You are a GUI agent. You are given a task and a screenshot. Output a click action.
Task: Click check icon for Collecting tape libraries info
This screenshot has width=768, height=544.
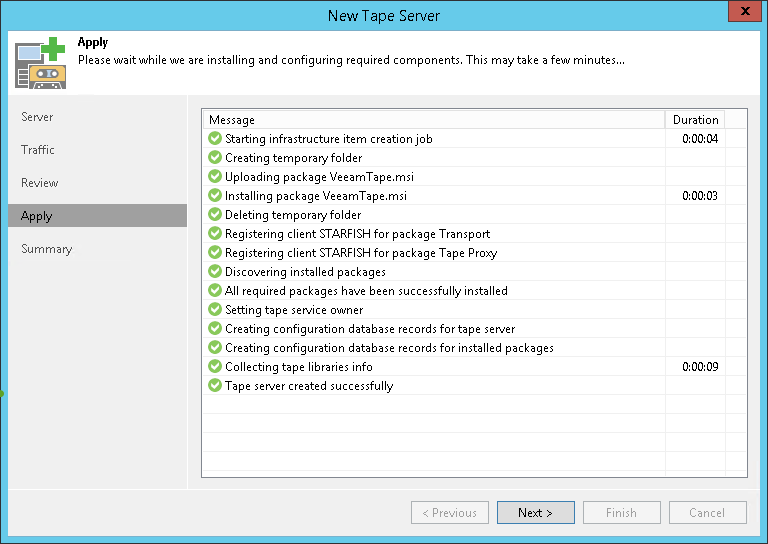pos(215,367)
